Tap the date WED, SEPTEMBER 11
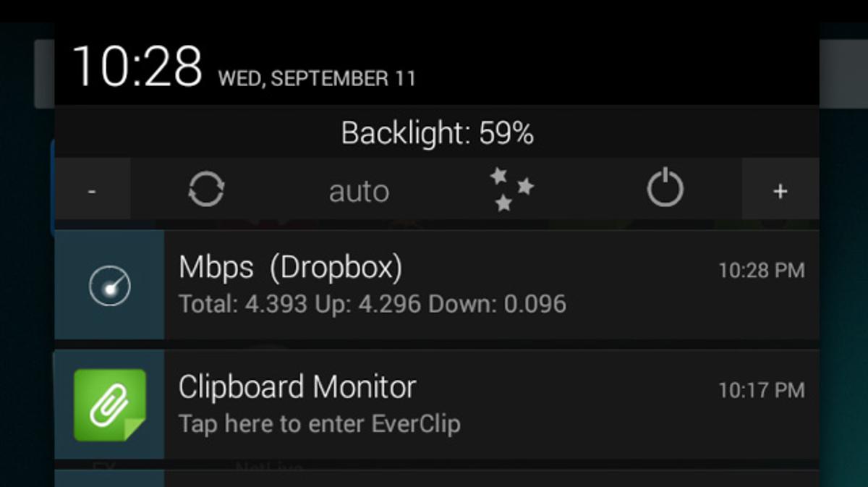Screen dimensions: 868x487 (x=317, y=78)
